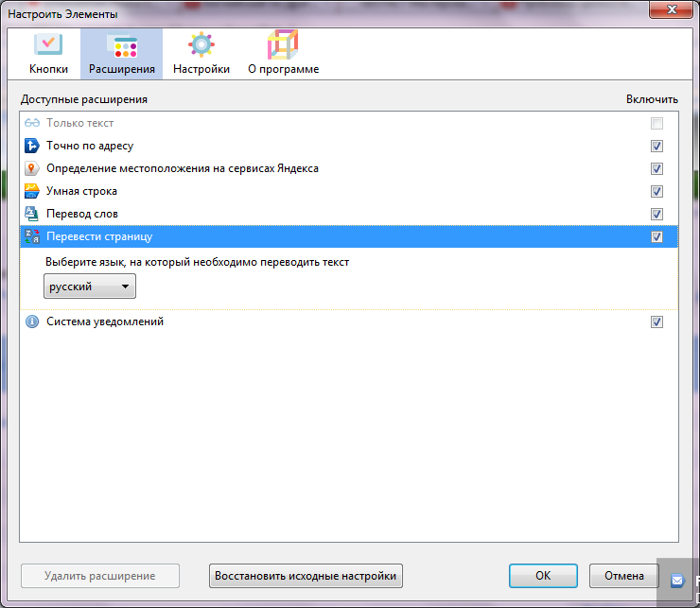Select the Система уведомлений row text
This screenshot has width=700, height=608.
click(105, 321)
